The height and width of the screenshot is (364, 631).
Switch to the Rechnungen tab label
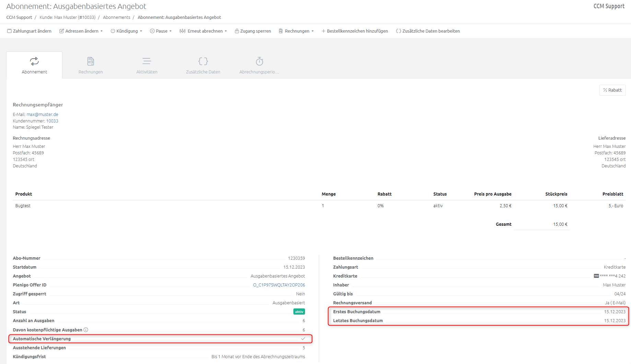(91, 72)
